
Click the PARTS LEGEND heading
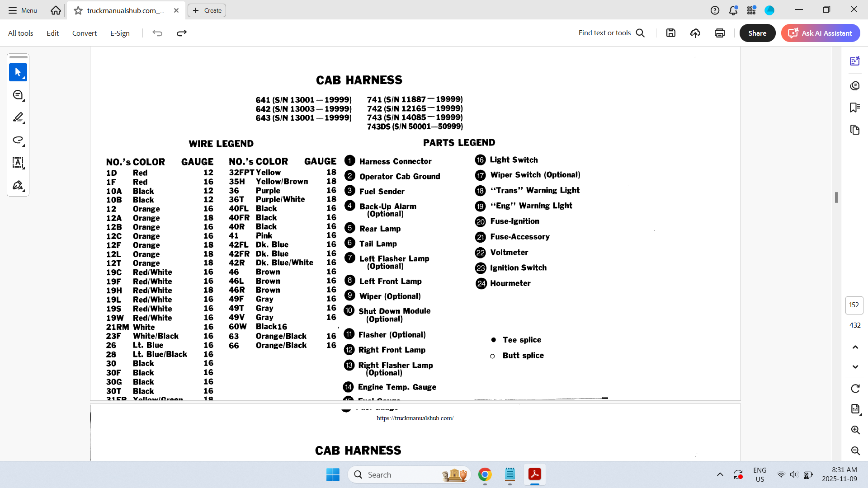tap(459, 143)
